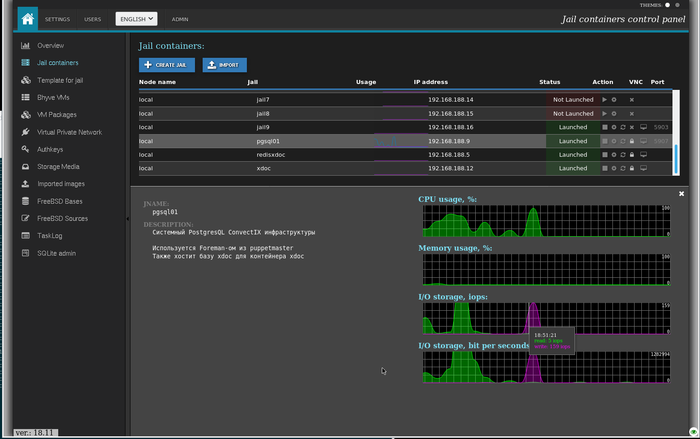Image resolution: width=700 pixels, height=439 pixels.
Task: Start jail7 with the play icon
Action: [604, 100]
